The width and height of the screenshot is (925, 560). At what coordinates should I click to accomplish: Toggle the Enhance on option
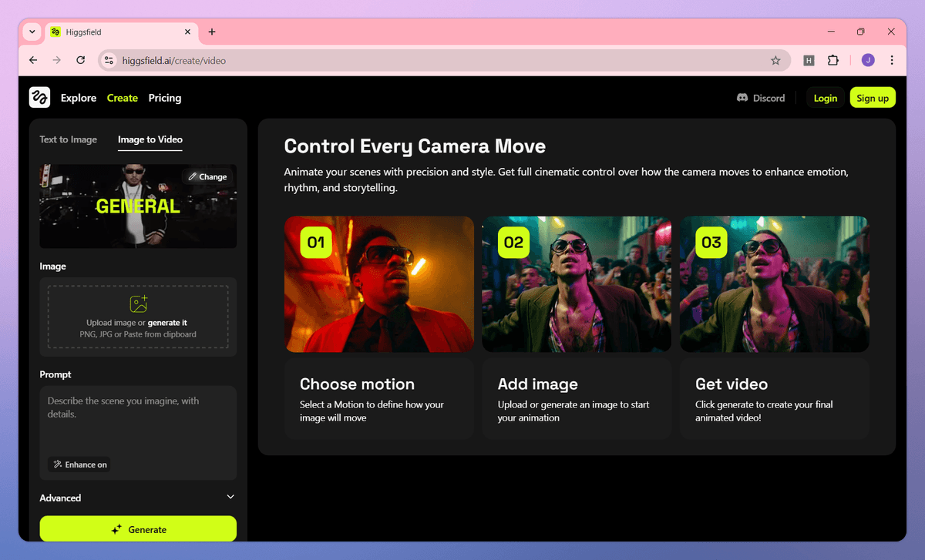click(79, 464)
